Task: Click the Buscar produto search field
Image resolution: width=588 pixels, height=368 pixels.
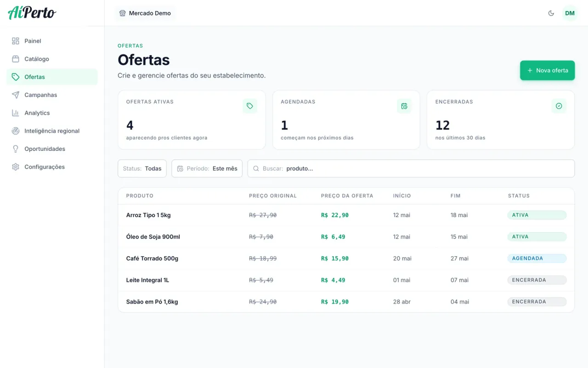Action: coord(411,168)
